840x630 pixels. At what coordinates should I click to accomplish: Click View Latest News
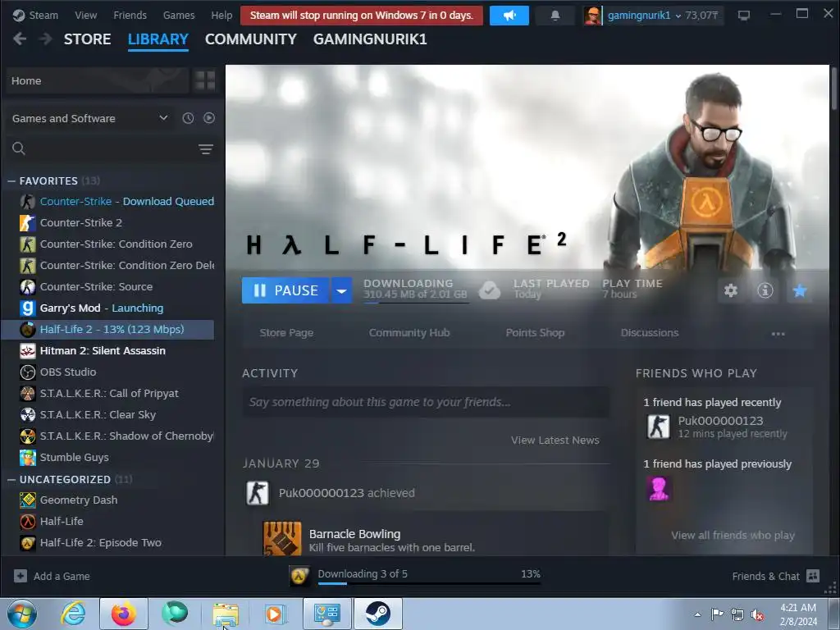click(x=555, y=441)
